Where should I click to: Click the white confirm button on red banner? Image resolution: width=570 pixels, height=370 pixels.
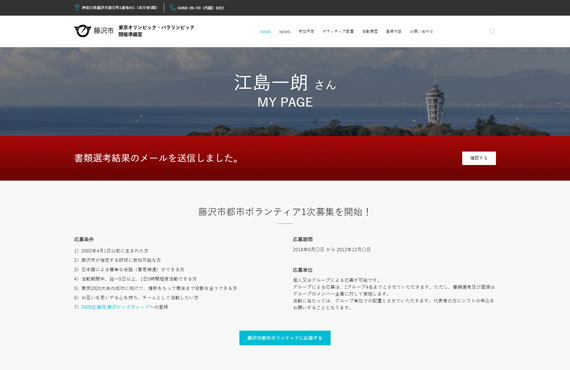(479, 158)
